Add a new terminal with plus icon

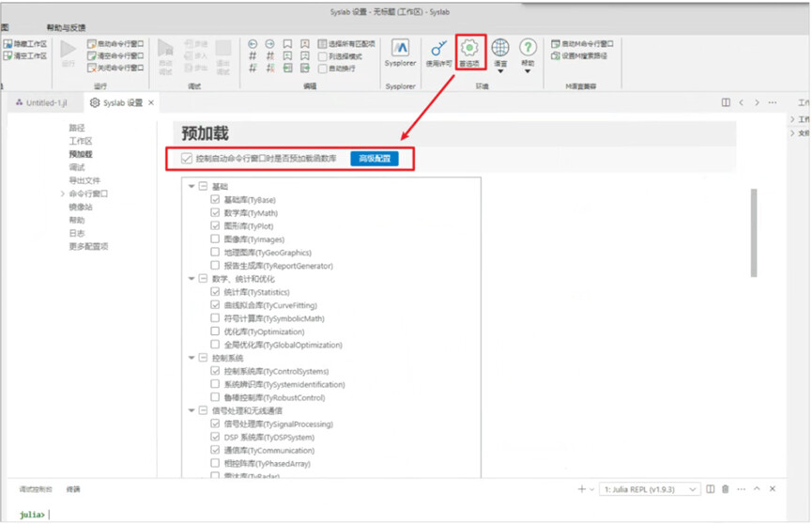582,488
